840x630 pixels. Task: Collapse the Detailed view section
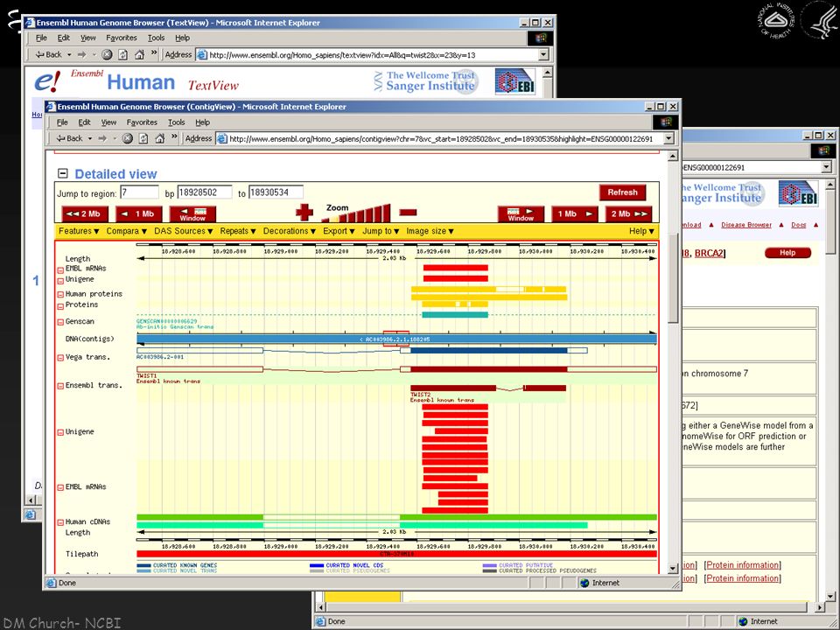click(63, 173)
